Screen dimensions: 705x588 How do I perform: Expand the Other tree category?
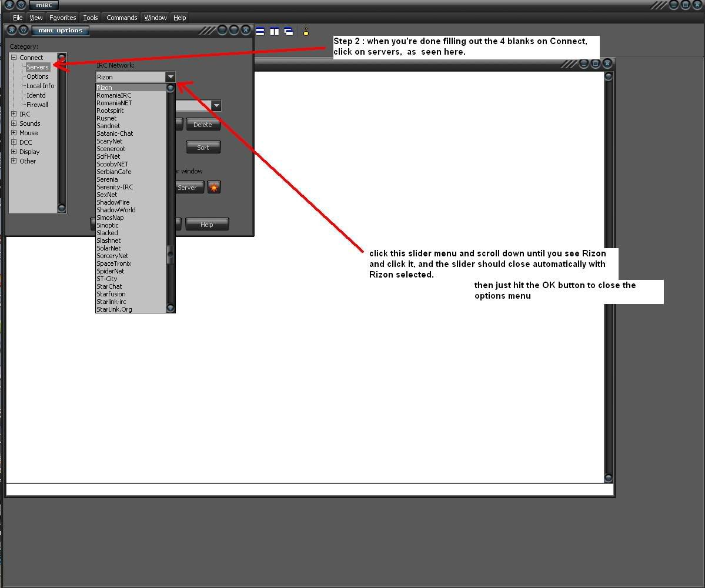click(14, 161)
